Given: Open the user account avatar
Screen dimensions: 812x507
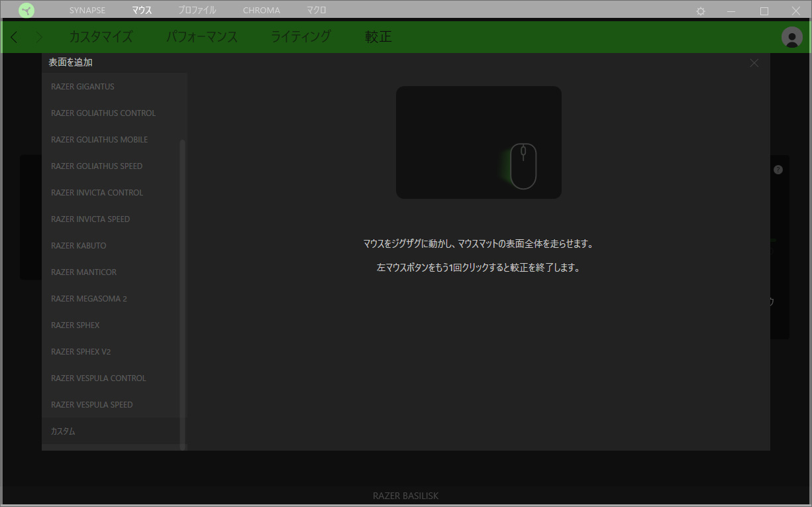Looking at the screenshot, I should click(792, 37).
